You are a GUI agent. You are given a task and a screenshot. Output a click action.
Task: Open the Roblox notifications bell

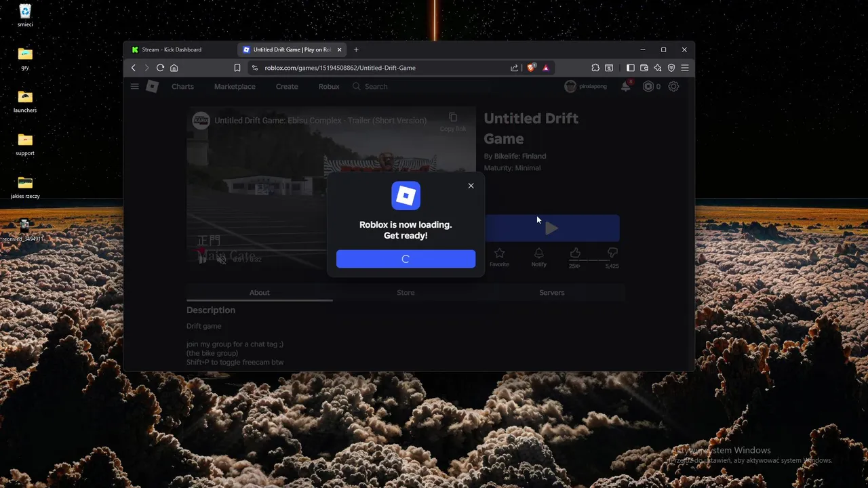[625, 86]
